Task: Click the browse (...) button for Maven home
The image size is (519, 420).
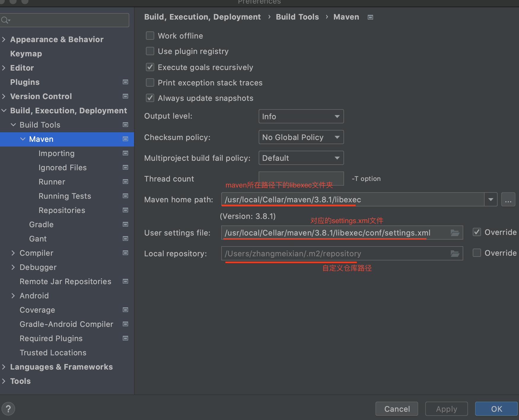Action: [x=508, y=199]
